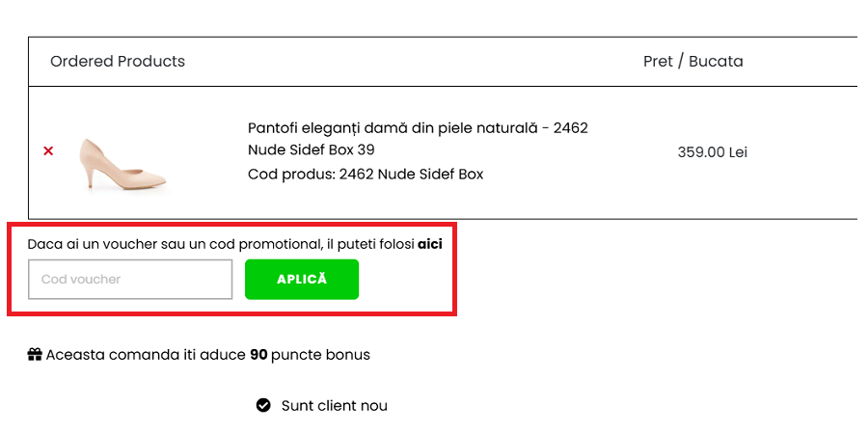Click the "puncte bonus" words
The height and width of the screenshot is (434, 868).
point(320,355)
